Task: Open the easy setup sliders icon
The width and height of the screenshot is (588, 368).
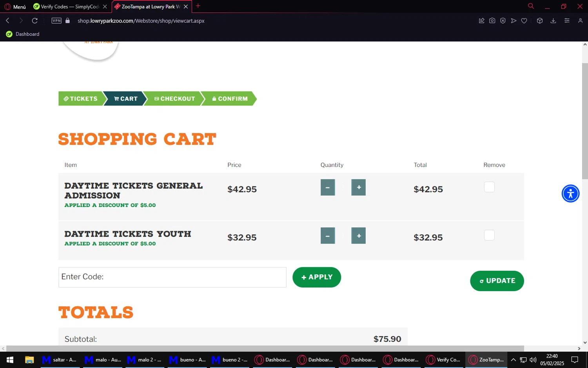Action: 567,21
